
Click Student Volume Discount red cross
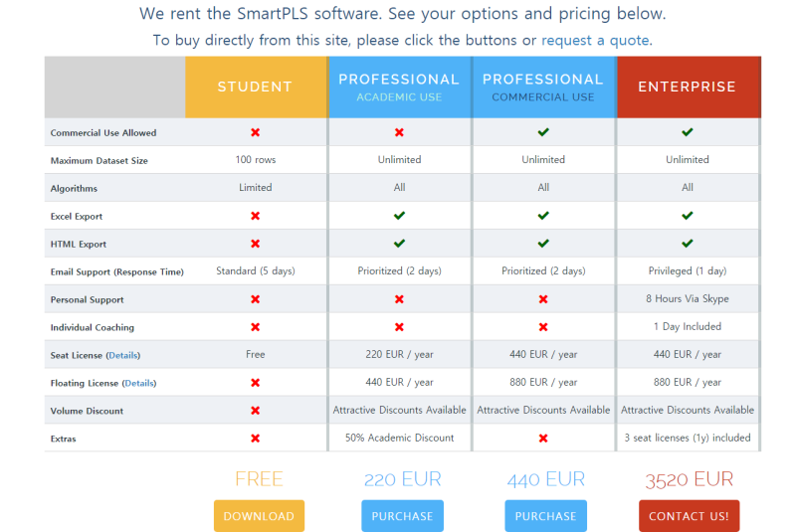coord(255,411)
